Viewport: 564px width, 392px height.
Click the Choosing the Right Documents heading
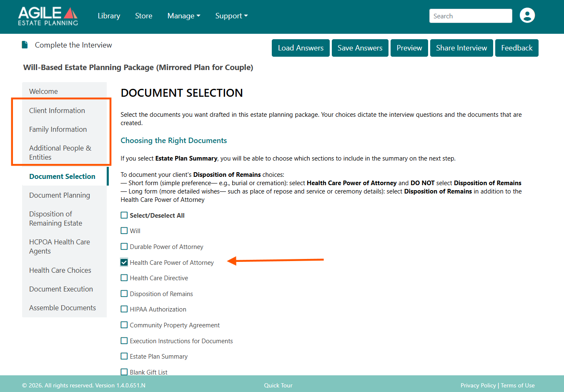click(174, 141)
